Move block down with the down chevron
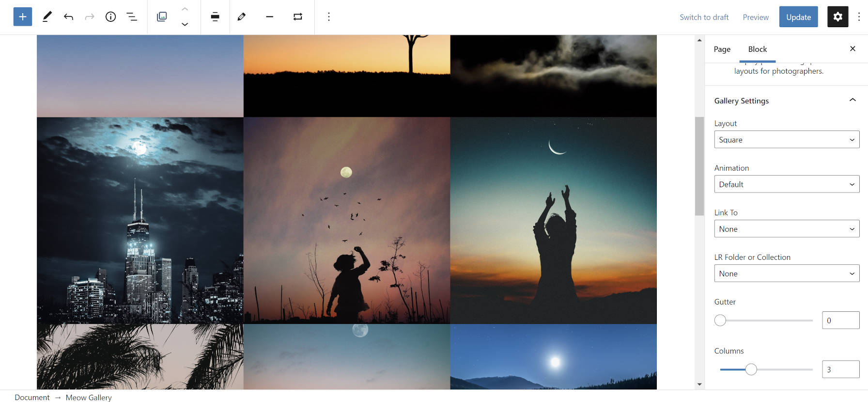This screenshot has width=868, height=402. pos(185,24)
